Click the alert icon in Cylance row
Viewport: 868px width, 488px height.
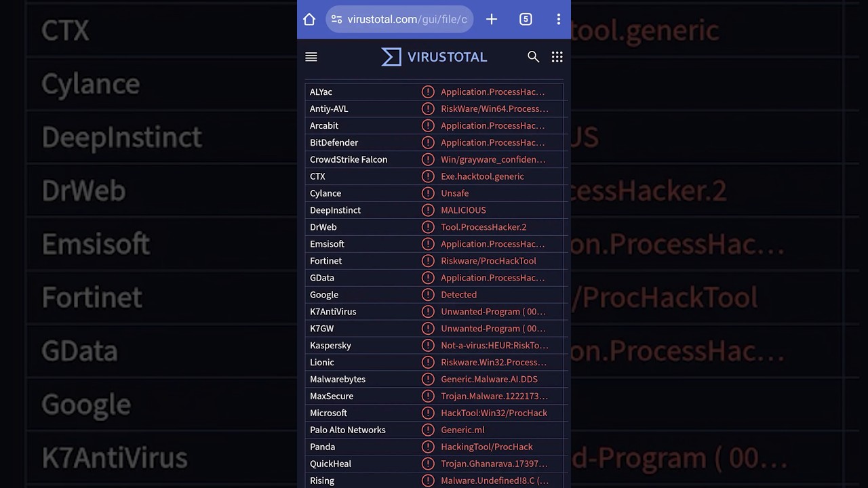(x=428, y=193)
